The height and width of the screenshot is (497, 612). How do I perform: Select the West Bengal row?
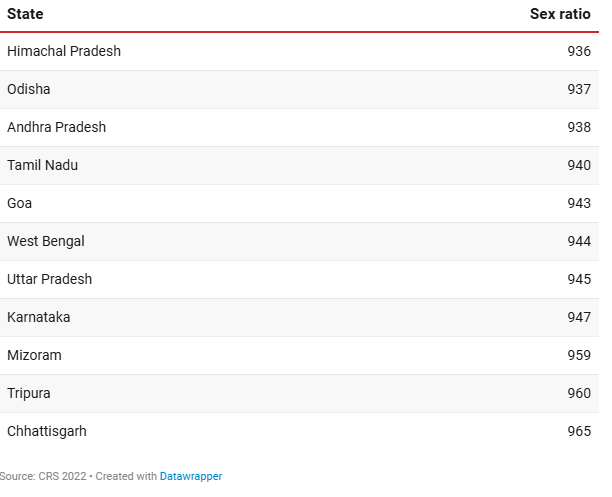tap(299, 241)
